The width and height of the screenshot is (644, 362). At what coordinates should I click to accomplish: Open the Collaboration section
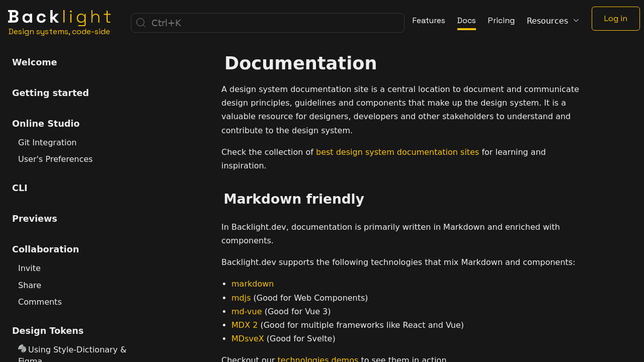(45, 249)
